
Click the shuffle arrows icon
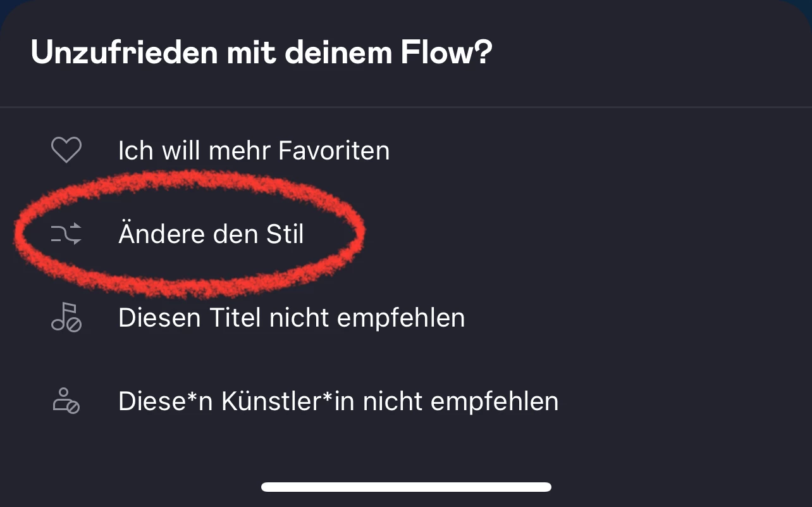click(x=66, y=234)
